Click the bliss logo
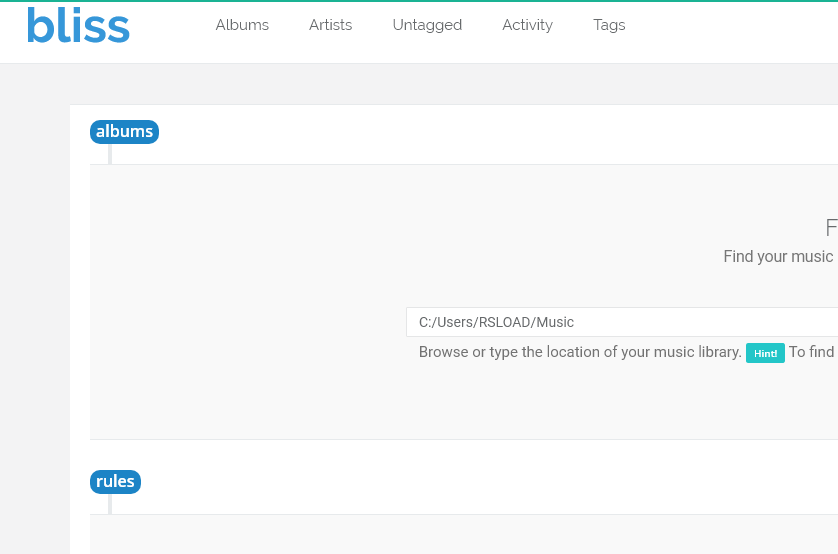This screenshot has height=554, width=838. coord(78,26)
